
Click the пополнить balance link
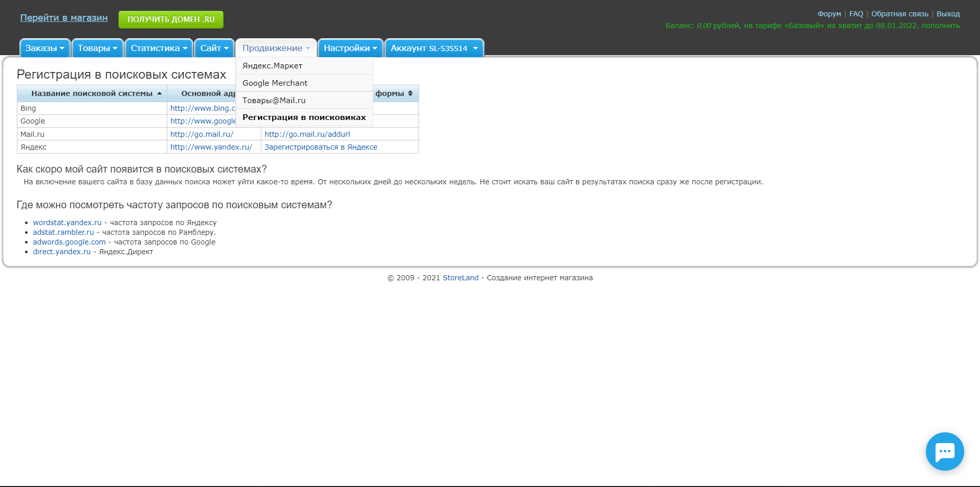pos(941,26)
